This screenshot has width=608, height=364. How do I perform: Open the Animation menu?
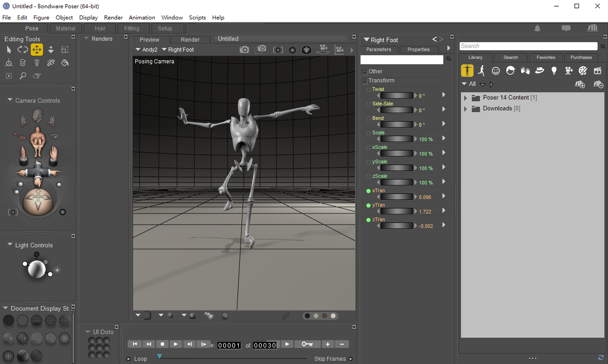pyautogui.click(x=142, y=18)
